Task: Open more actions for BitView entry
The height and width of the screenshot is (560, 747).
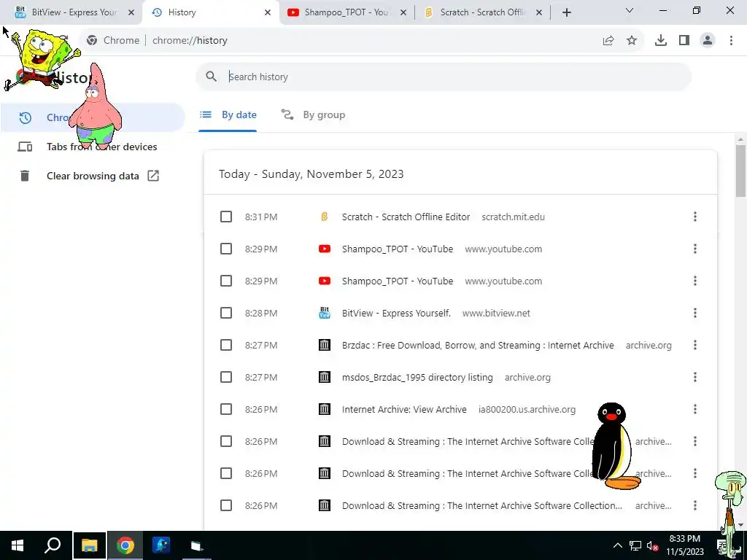Action: [x=695, y=313]
